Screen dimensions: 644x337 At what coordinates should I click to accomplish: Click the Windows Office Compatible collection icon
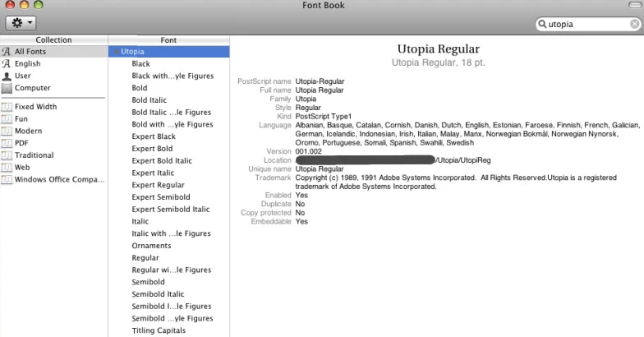click(7, 179)
